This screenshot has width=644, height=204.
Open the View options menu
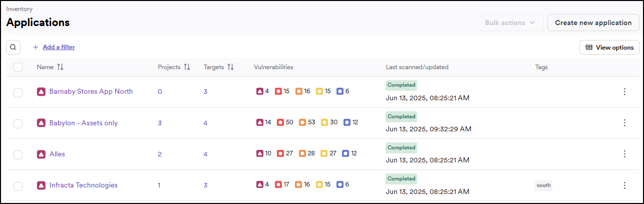609,48
